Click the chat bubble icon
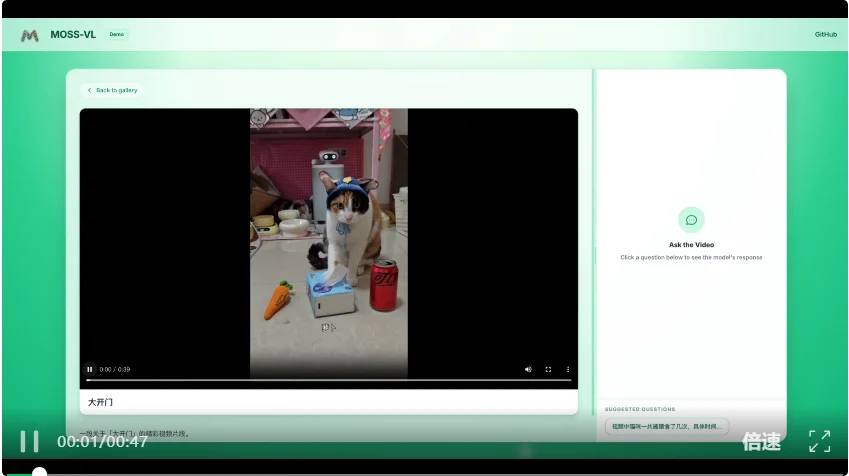The height and width of the screenshot is (476, 849). pyautogui.click(x=691, y=220)
